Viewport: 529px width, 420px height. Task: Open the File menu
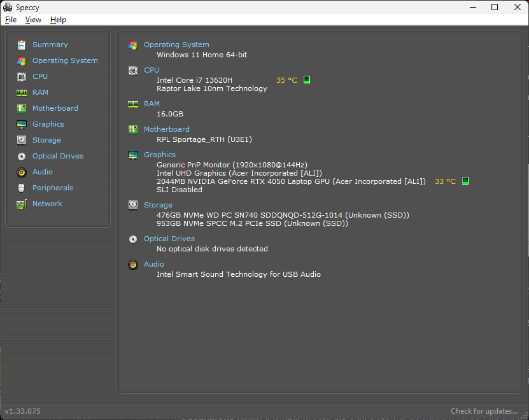(x=11, y=20)
